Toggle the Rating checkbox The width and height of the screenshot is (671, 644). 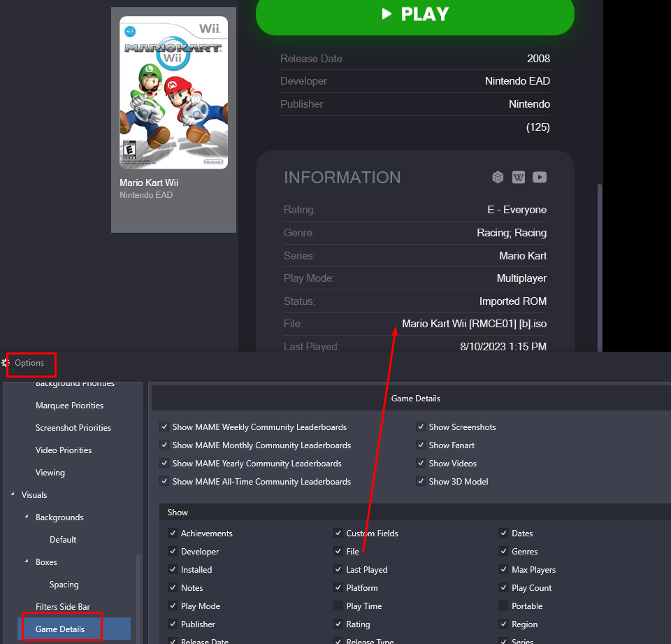(x=338, y=624)
